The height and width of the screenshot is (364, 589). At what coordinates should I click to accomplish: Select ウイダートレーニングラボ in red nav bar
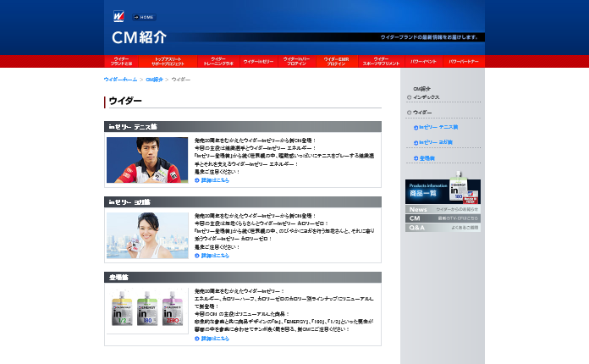tap(218, 61)
